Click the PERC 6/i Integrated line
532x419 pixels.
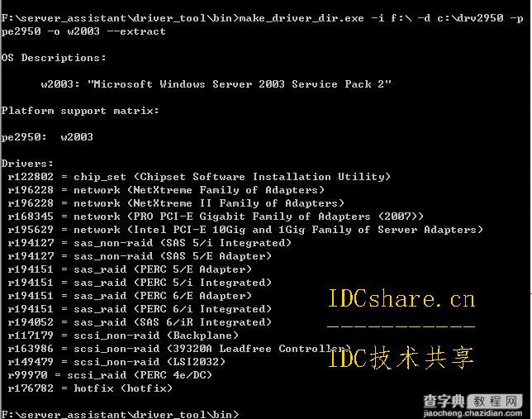pyautogui.click(x=140, y=309)
